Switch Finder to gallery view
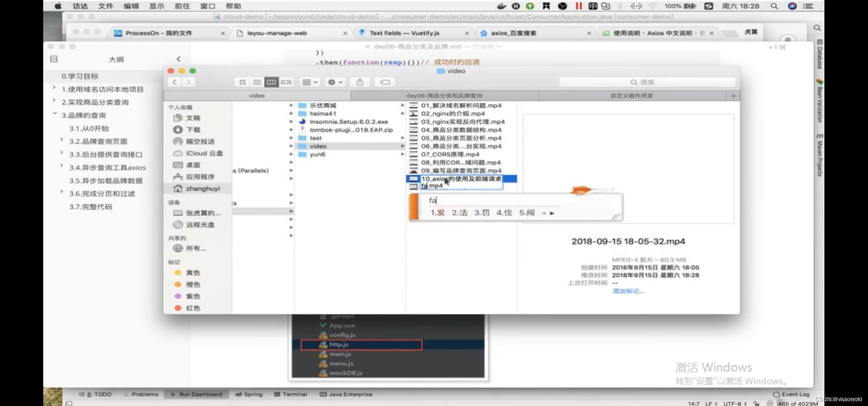The width and height of the screenshot is (868, 406). [286, 82]
